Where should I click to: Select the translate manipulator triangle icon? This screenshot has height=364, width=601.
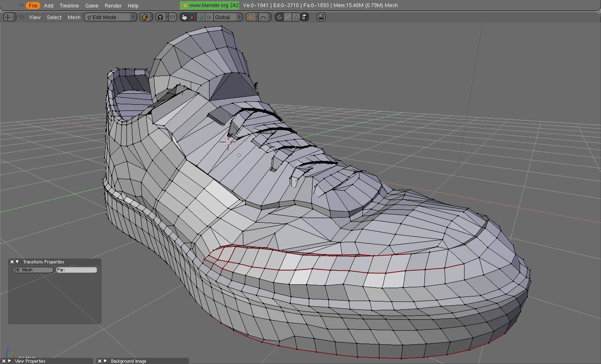coord(192,17)
